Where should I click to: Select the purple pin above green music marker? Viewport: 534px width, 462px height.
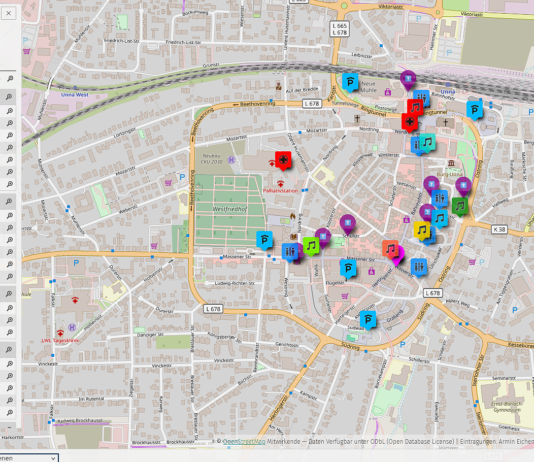(x=463, y=186)
